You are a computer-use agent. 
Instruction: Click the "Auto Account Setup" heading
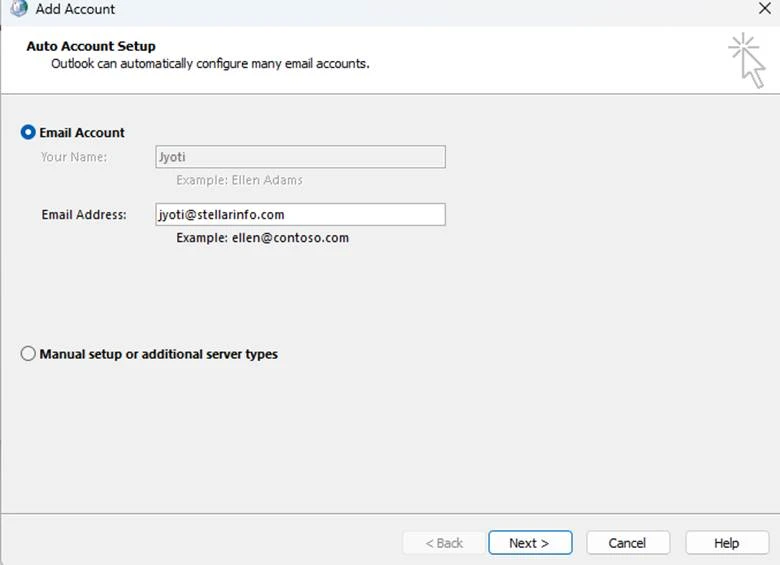tap(91, 46)
